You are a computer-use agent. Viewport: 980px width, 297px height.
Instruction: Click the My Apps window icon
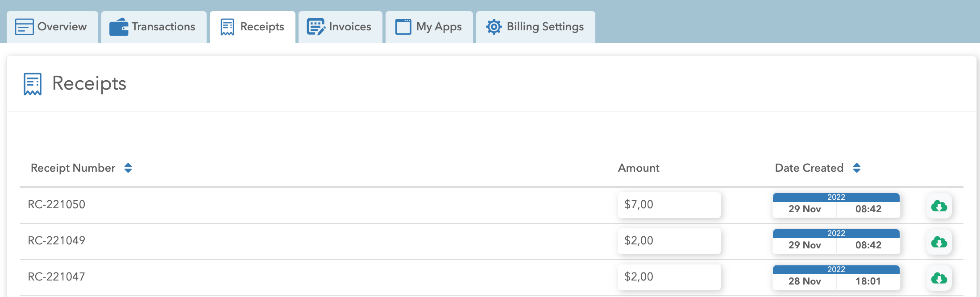pos(403,27)
